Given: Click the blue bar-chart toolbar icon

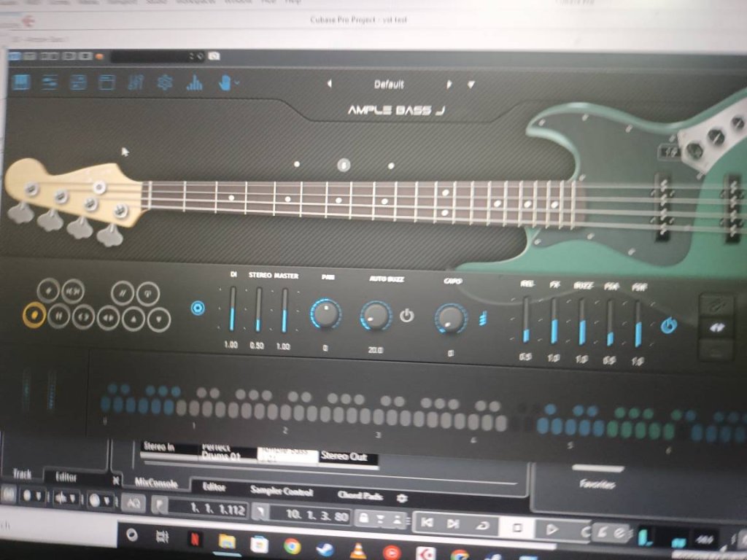Looking at the screenshot, I should pos(194,84).
